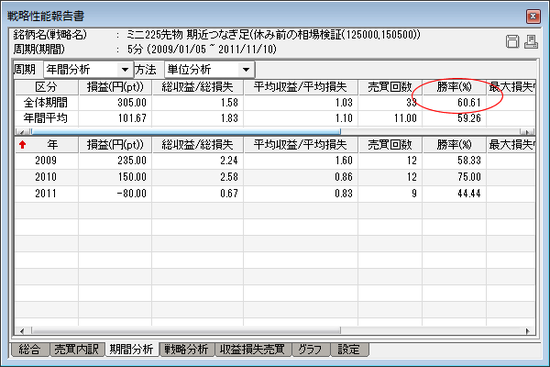Image resolution: width=550 pixels, height=367 pixels.
Task: Click the upper table 総収益/総損失 header
Action: pyautogui.click(x=197, y=87)
